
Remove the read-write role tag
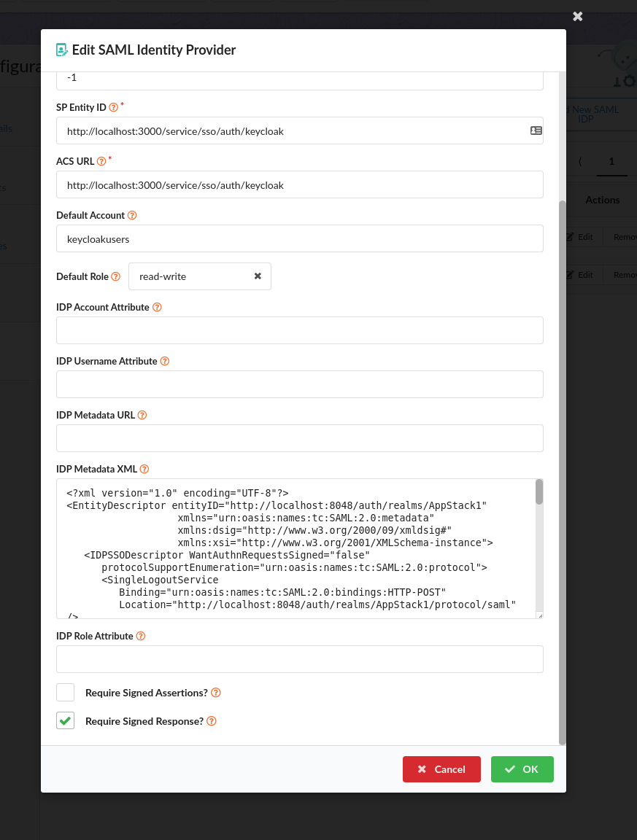pyautogui.click(x=258, y=276)
